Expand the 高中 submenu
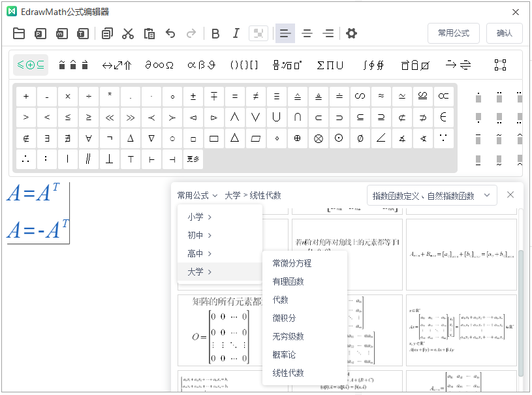532x395 pixels. [220, 253]
